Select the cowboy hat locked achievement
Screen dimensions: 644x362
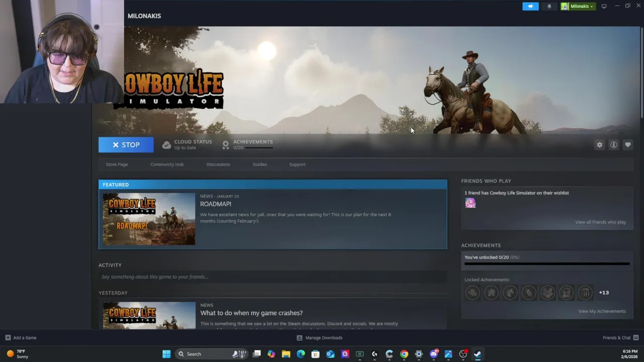[x=472, y=293]
